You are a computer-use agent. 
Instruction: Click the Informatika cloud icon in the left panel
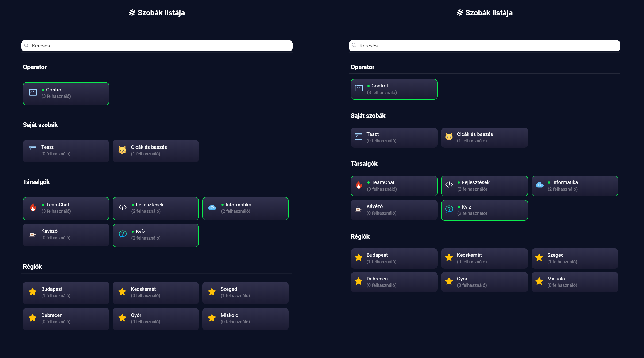click(212, 208)
